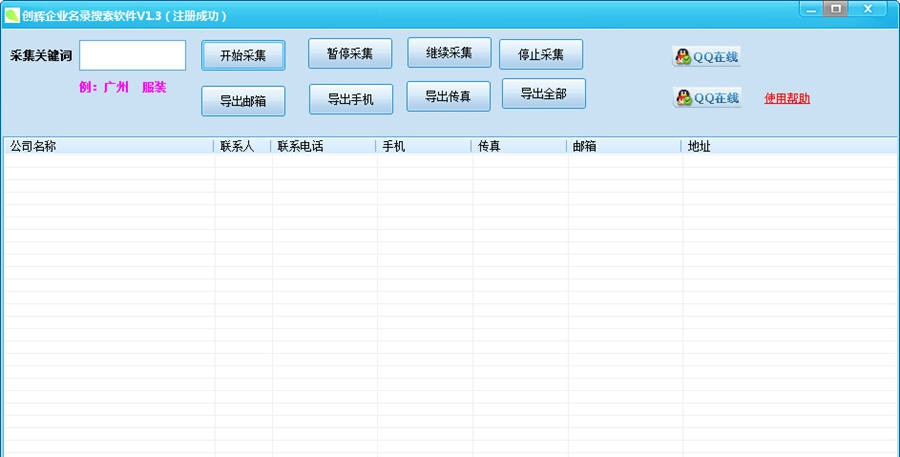This screenshot has width=900, height=457.
Task: Close the application window
Action: 867,9
